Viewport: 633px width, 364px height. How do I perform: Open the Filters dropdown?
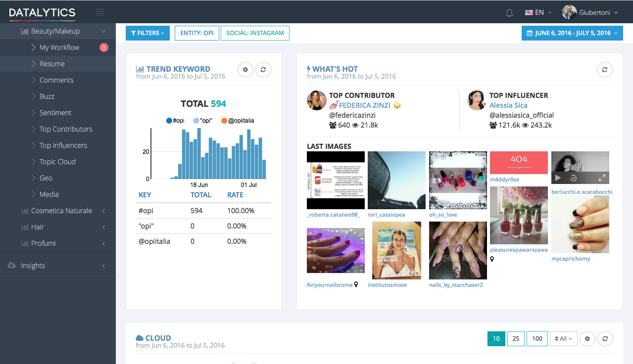point(147,33)
